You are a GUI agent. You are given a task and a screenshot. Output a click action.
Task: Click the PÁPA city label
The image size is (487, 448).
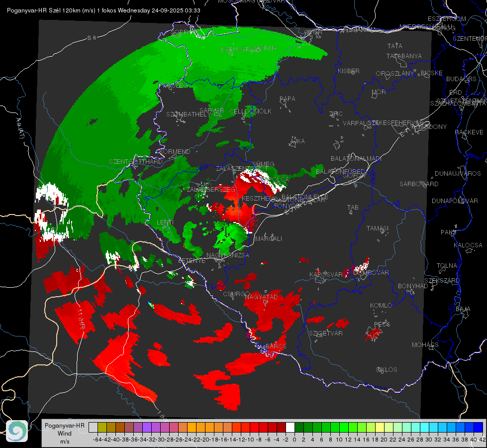click(x=288, y=99)
